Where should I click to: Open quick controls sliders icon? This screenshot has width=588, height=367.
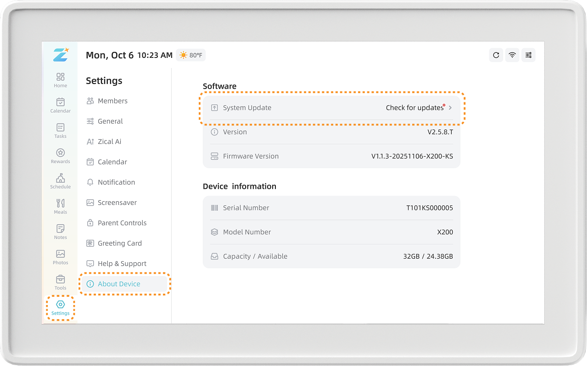[528, 55]
